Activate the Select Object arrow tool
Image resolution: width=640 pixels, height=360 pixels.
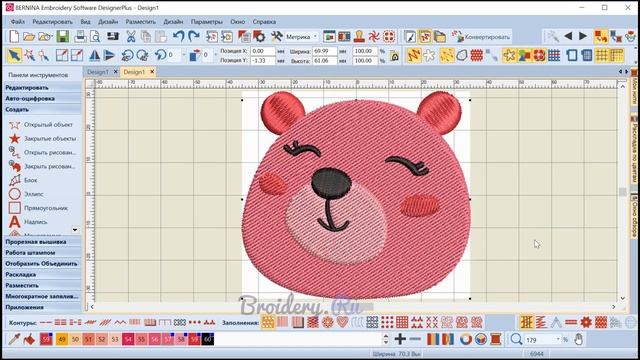[14, 55]
